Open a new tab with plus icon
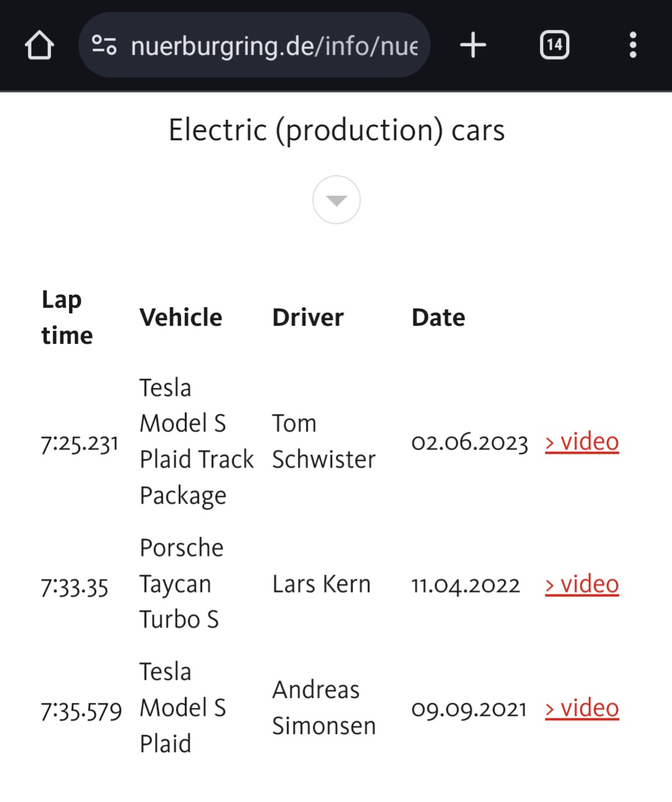This screenshot has width=672, height=802. pyautogui.click(x=473, y=45)
